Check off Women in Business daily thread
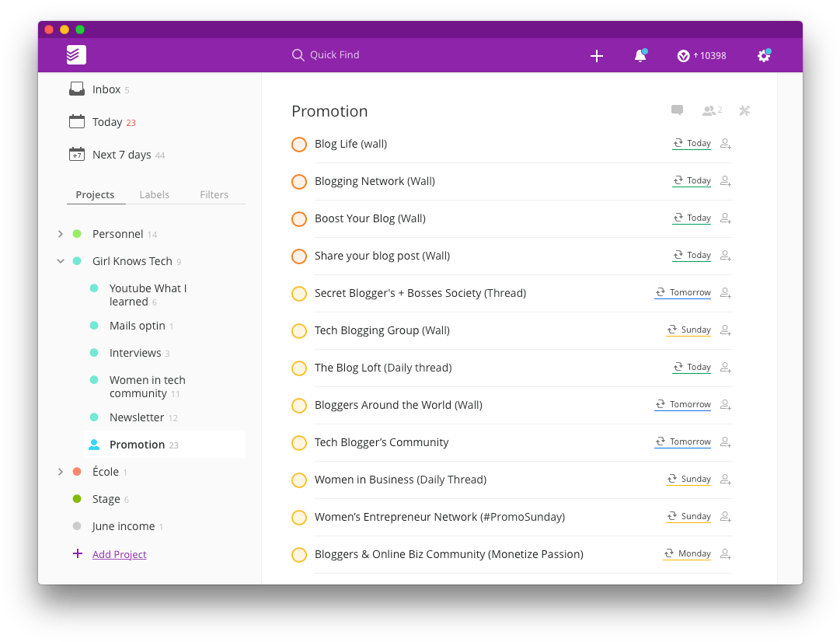 [299, 480]
